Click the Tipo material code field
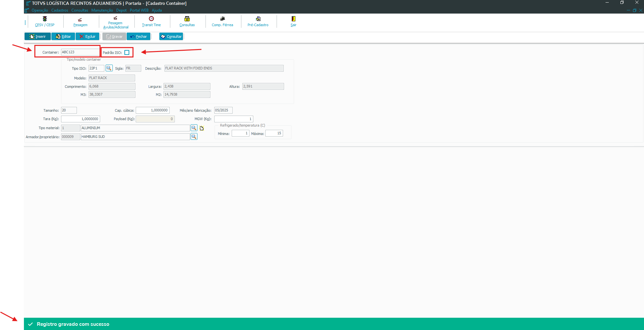This screenshot has width=644, height=330. (70, 128)
